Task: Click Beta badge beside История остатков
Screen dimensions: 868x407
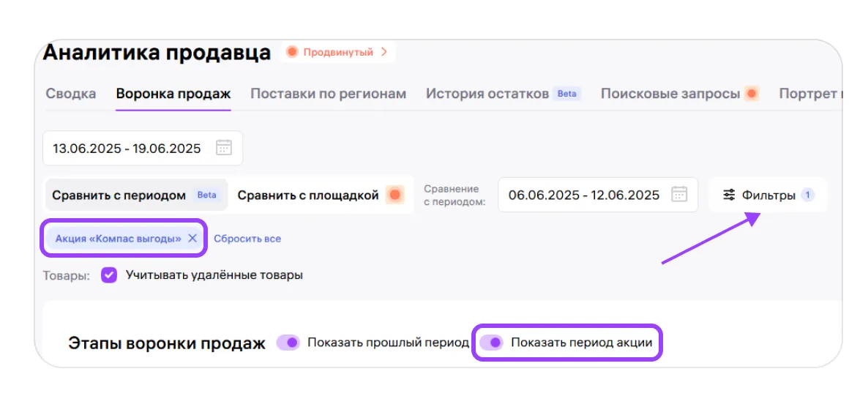Action: pyautogui.click(x=567, y=94)
